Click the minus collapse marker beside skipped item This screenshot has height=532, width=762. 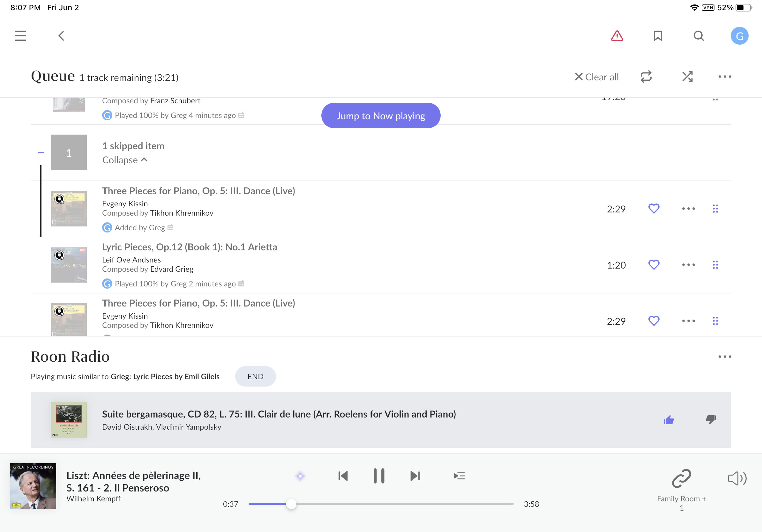(41, 152)
